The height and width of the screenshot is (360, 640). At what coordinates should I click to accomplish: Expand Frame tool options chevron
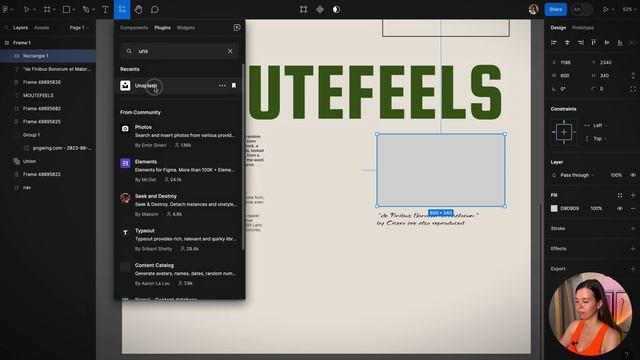tap(54, 10)
